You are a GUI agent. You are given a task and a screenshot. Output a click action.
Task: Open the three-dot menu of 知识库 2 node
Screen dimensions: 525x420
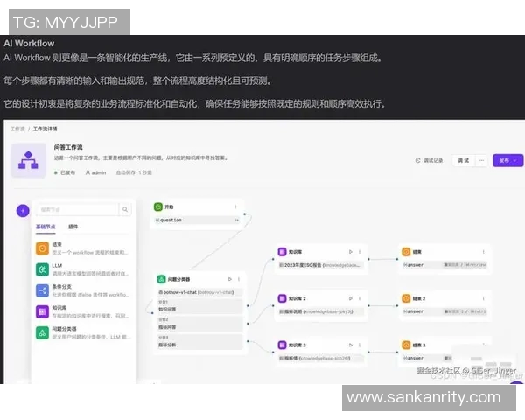pyautogui.click(x=360, y=298)
